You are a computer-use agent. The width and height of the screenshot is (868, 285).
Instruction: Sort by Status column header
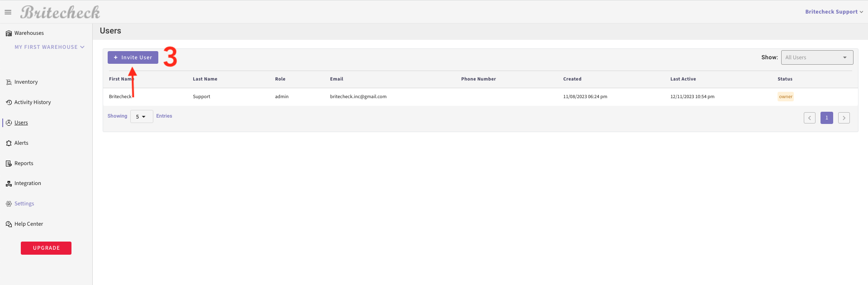[x=785, y=79]
